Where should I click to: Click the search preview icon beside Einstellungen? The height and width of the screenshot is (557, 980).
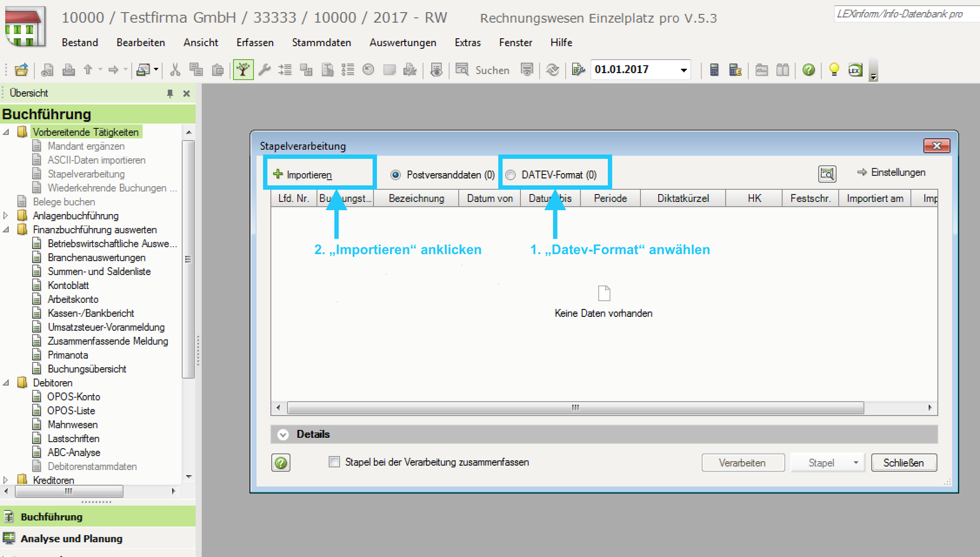tap(827, 174)
